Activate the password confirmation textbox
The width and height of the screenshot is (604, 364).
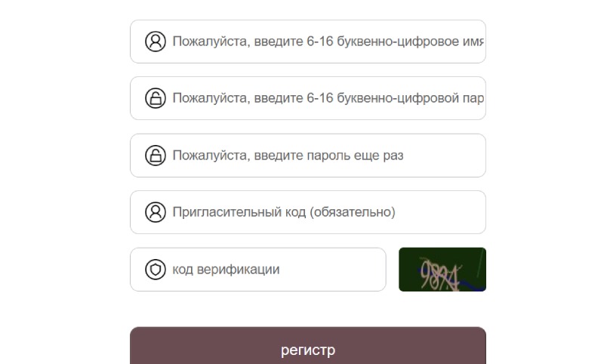pyautogui.click(x=325, y=156)
